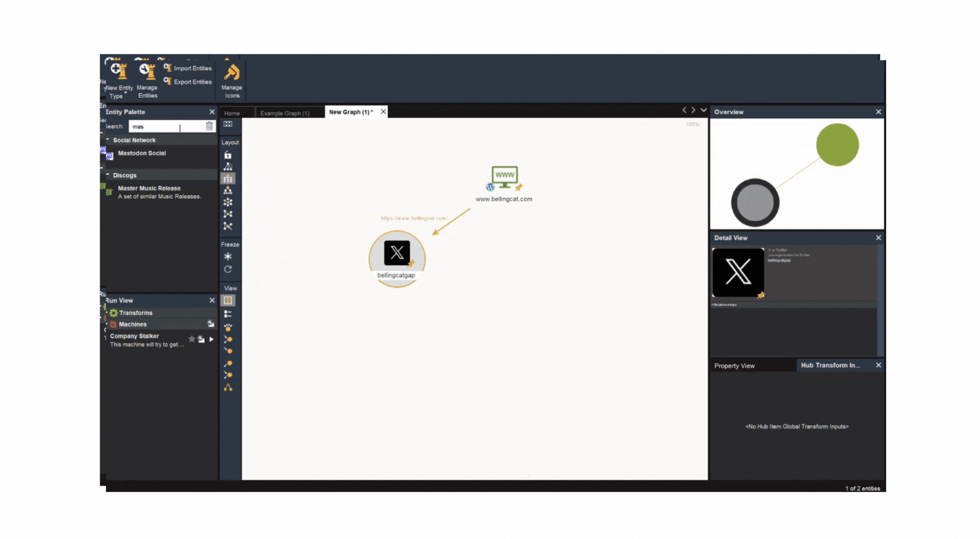Click Import Entities
Image resolution: width=980 pixels, height=539 pixels.
tap(187, 68)
